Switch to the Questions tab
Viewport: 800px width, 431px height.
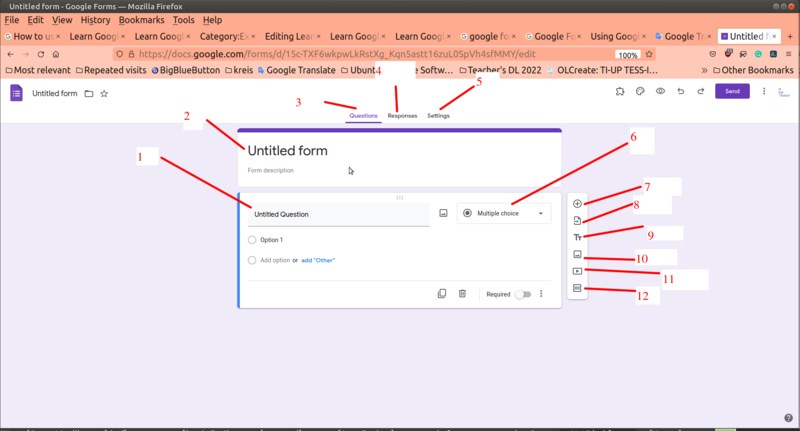[x=363, y=116]
